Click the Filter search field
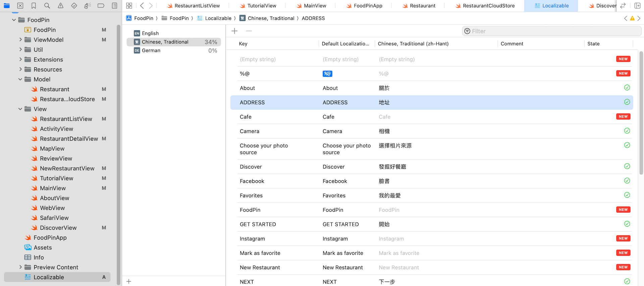This screenshot has height=286, width=644. (x=553, y=31)
